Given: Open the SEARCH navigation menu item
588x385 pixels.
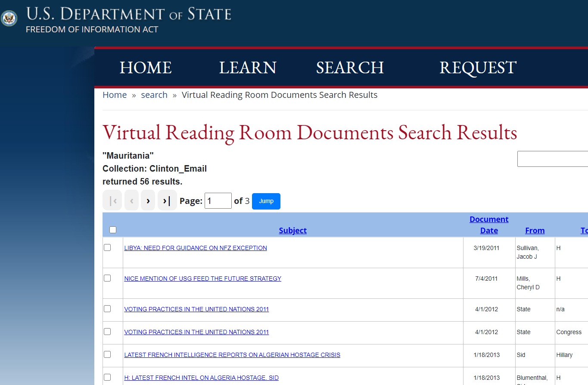Looking at the screenshot, I should point(350,68).
